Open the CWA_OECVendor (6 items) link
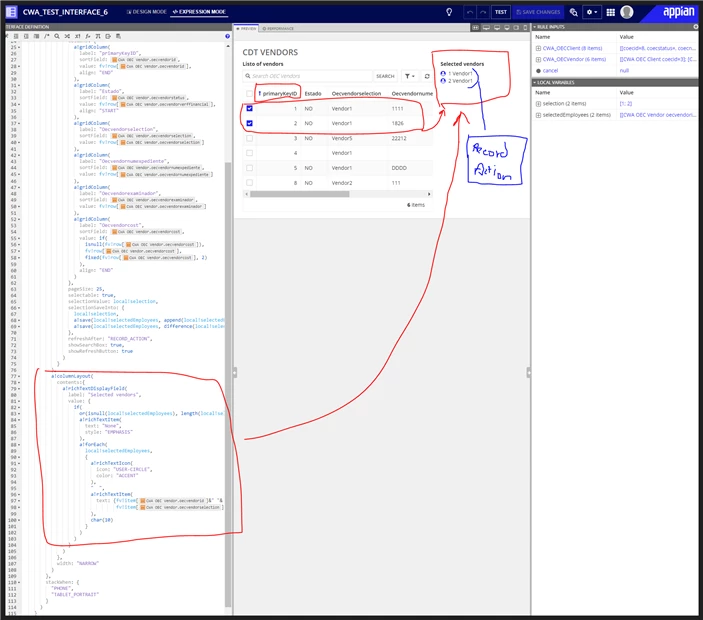 point(574,59)
